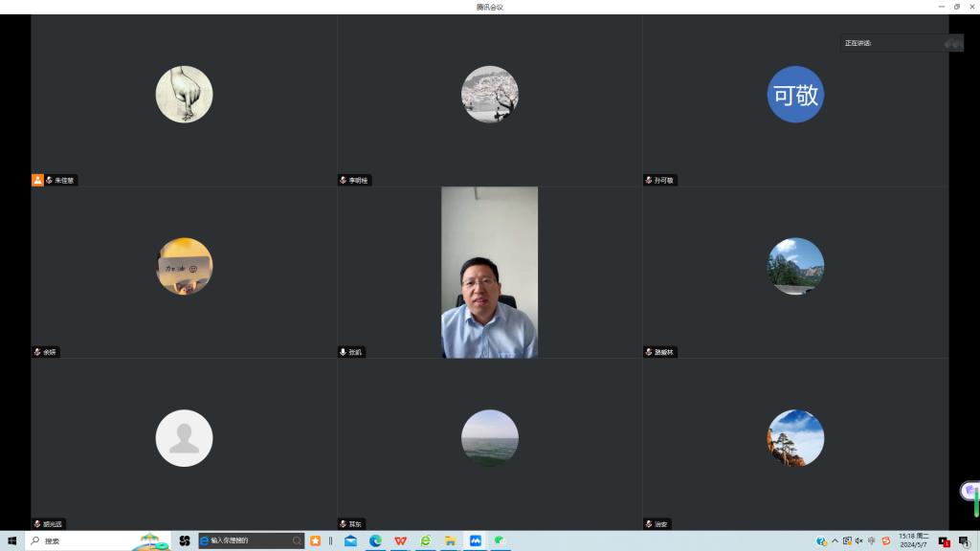Screen dimensions: 980x551
Task: Click the orange host icon beside 朱佳慧
Action: (x=37, y=180)
